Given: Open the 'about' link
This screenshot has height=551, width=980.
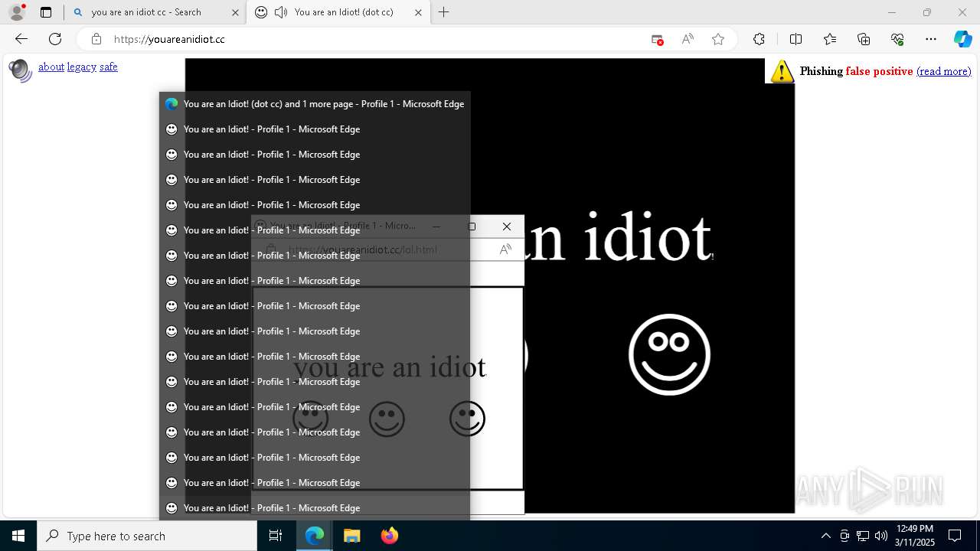Looking at the screenshot, I should [x=51, y=67].
